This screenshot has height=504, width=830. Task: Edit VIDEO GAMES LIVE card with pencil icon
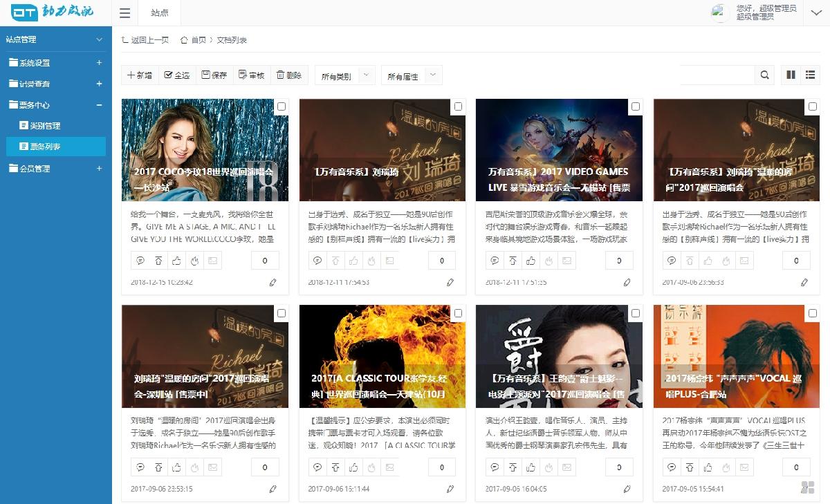tap(627, 282)
